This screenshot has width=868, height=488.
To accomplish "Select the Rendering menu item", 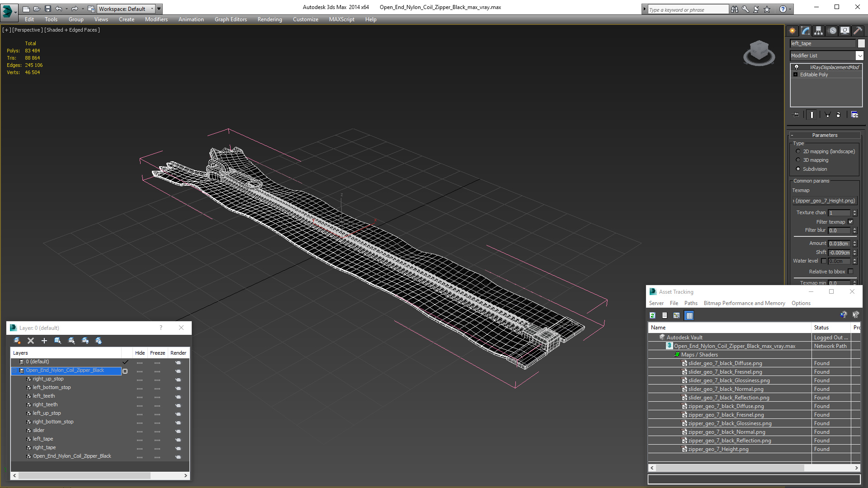I will coord(269,19).
